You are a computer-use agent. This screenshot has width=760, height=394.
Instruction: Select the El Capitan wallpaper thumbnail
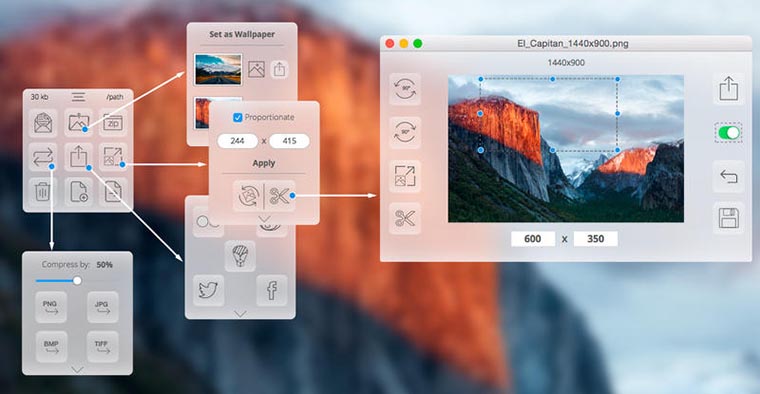click(202, 112)
